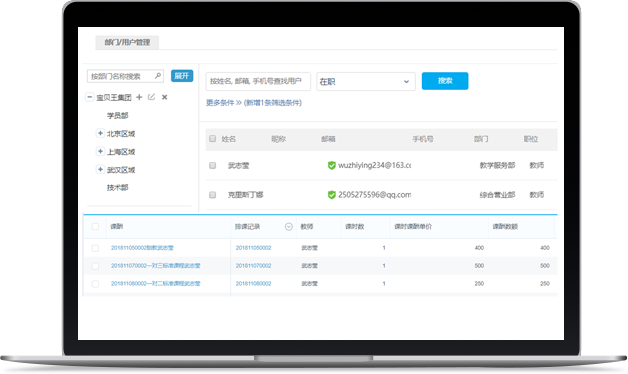The width and height of the screenshot is (628, 374).
Task: Click the 课时数 column header
Action: [x=354, y=227]
